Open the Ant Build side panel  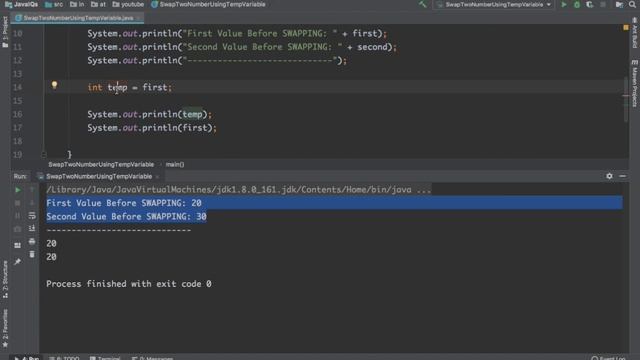635,33
